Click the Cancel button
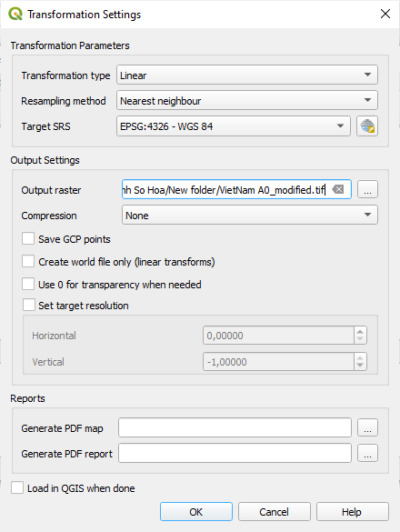The width and height of the screenshot is (400, 532). point(275,512)
